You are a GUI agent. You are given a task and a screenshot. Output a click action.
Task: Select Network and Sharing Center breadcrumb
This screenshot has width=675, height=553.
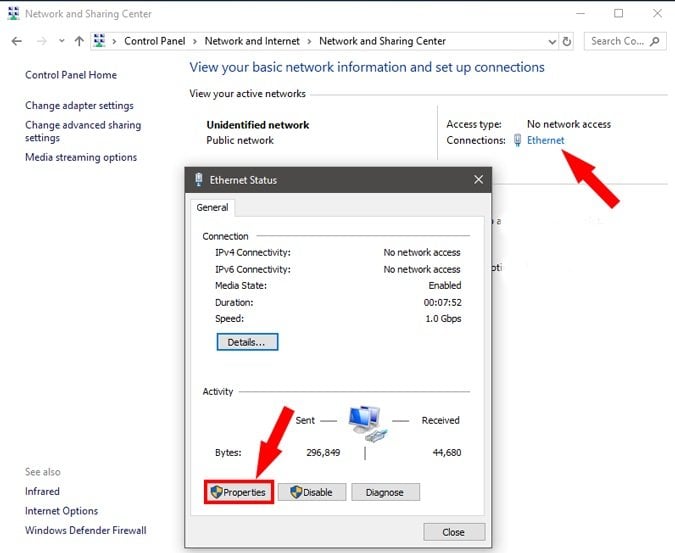click(x=382, y=41)
